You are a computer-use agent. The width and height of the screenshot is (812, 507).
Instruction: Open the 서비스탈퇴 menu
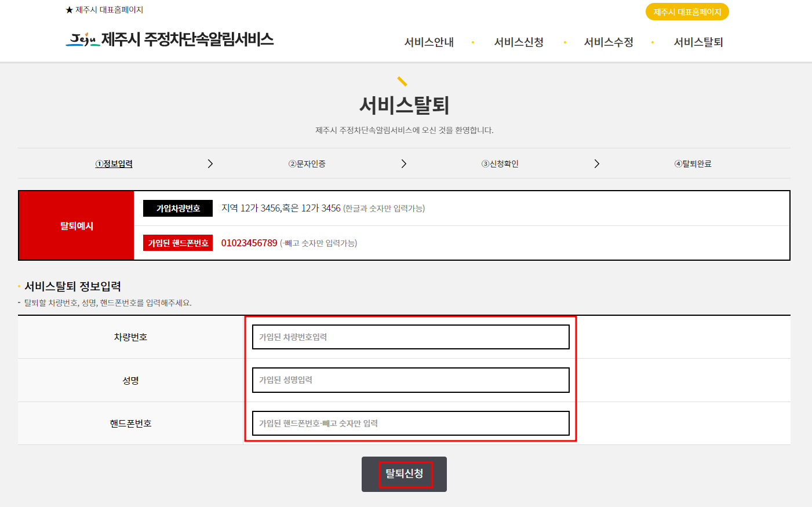point(700,42)
